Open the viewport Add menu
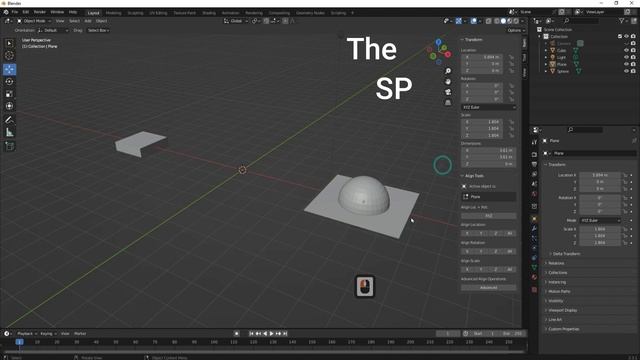This screenshot has height=360, width=640. tap(88, 21)
